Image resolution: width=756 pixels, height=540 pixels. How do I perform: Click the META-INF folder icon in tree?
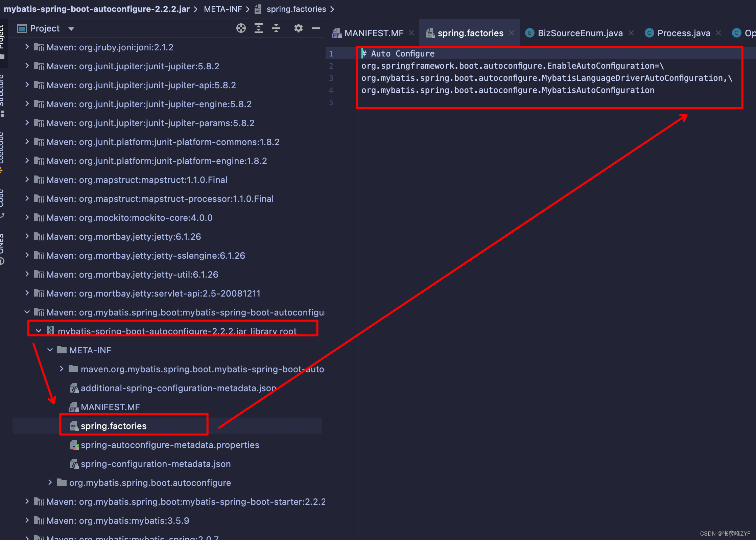pyautogui.click(x=62, y=350)
